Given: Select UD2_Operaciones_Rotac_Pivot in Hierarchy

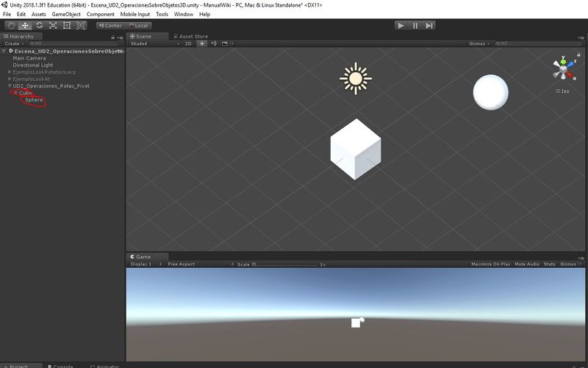Looking at the screenshot, I should [51, 86].
